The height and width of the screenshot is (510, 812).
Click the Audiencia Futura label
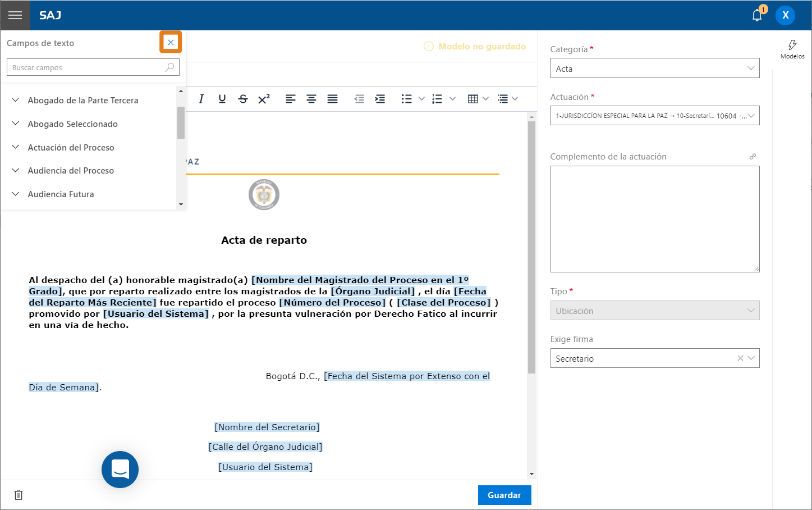pyautogui.click(x=61, y=194)
